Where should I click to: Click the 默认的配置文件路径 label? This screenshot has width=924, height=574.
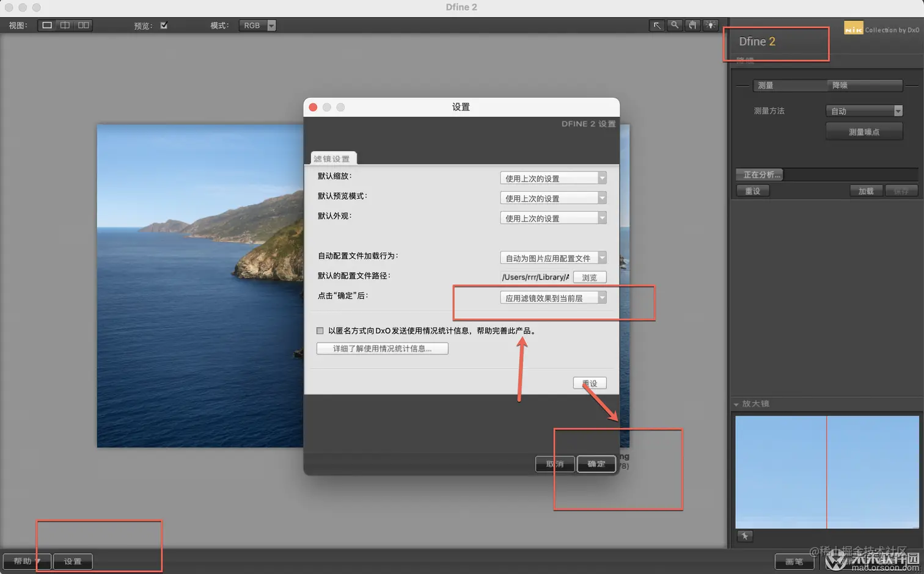pyautogui.click(x=354, y=276)
